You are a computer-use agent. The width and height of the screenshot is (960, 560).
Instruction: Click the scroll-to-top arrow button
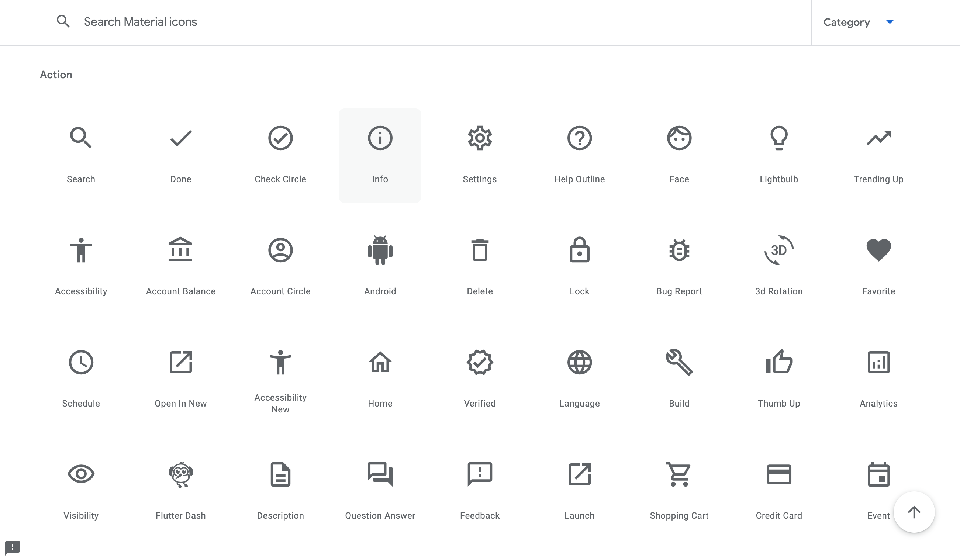coord(914,512)
